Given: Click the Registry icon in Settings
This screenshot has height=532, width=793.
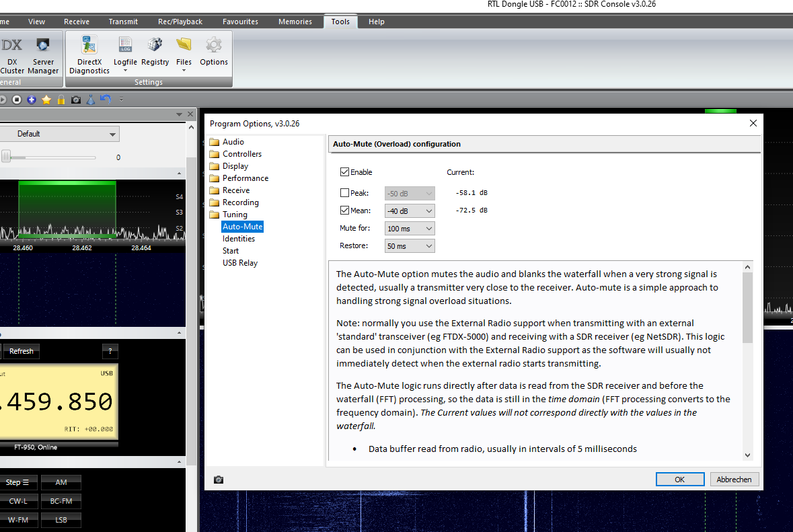Looking at the screenshot, I should [x=155, y=51].
